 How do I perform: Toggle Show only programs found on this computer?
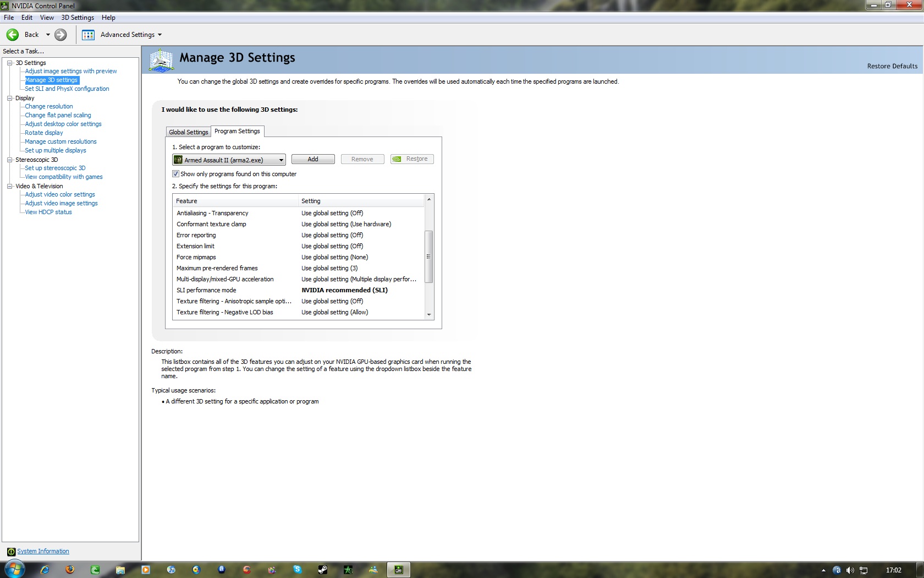[176, 174]
